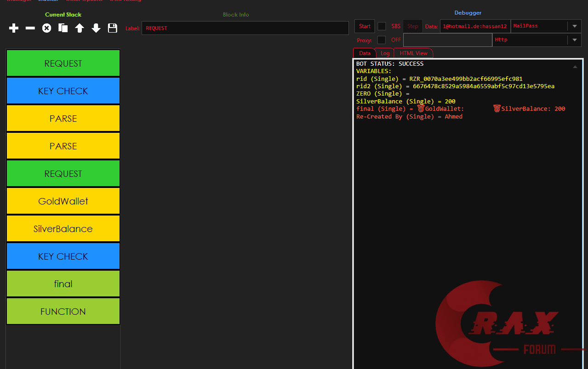Move the selected block up
Screen dimensions: 588x369
[x=80, y=28]
